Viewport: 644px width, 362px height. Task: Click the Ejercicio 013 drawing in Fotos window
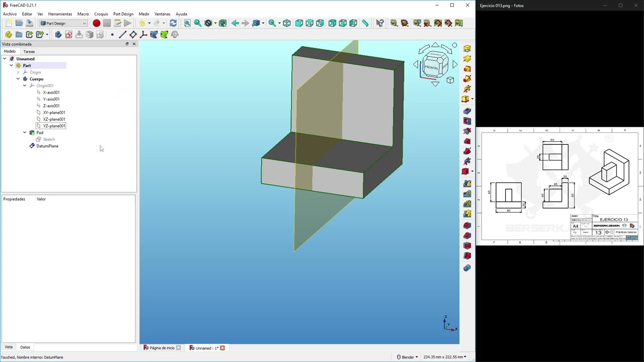click(x=559, y=186)
